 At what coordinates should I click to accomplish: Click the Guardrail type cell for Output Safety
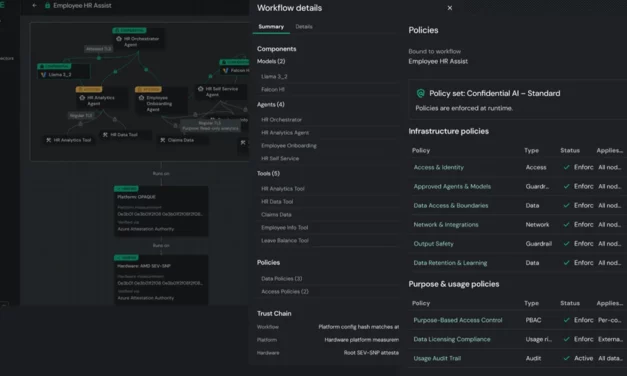point(539,244)
